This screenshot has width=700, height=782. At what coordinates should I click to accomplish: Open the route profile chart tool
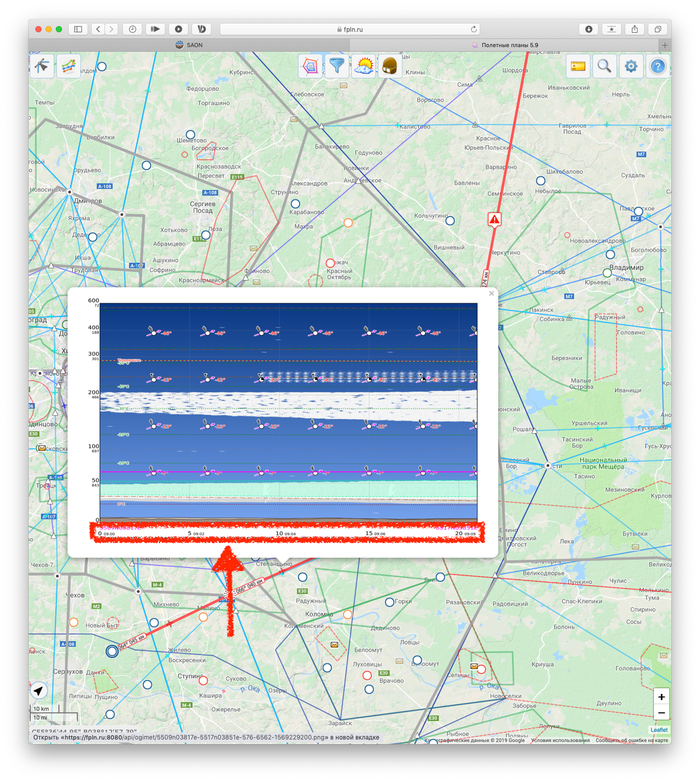click(69, 66)
